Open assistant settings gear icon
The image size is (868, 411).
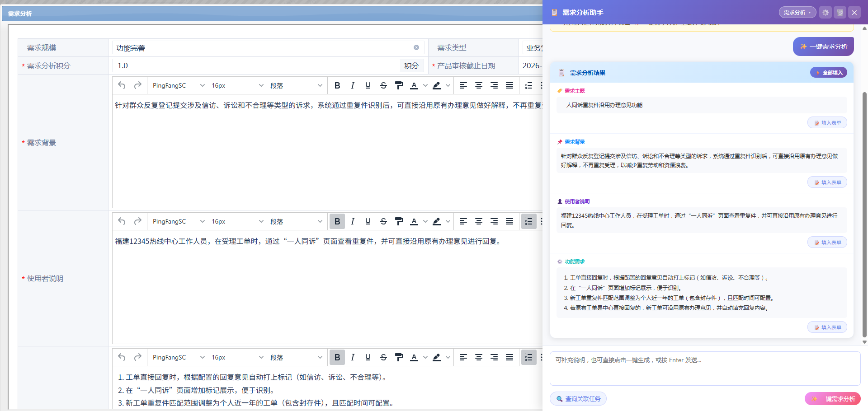coord(826,13)
